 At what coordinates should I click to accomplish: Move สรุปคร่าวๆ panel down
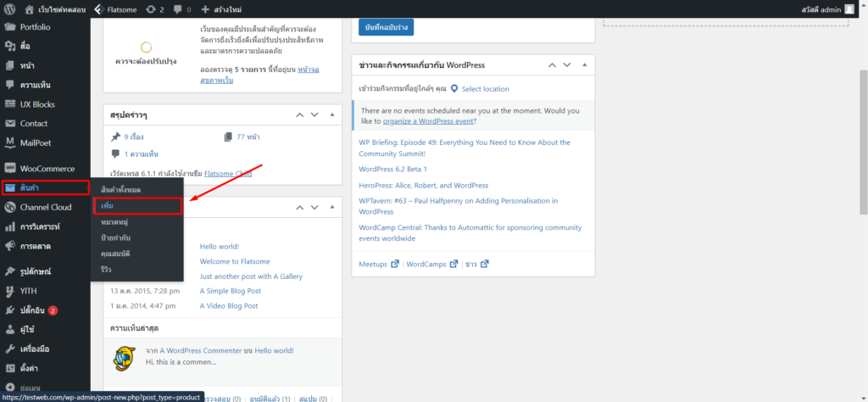click(x=314, y=114)
